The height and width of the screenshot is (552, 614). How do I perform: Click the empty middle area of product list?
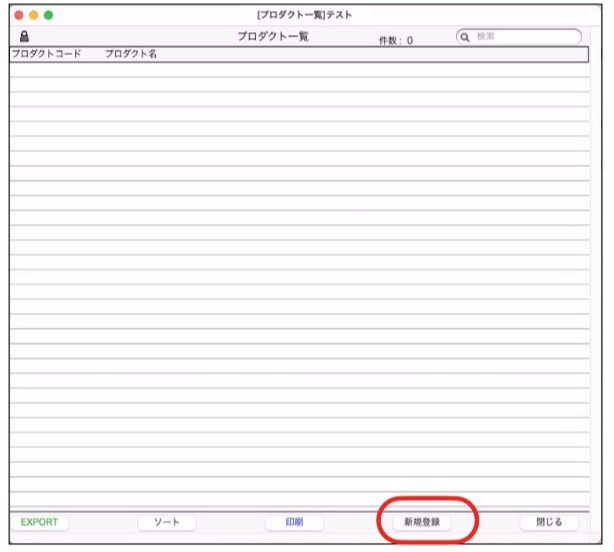click(300, 280)
